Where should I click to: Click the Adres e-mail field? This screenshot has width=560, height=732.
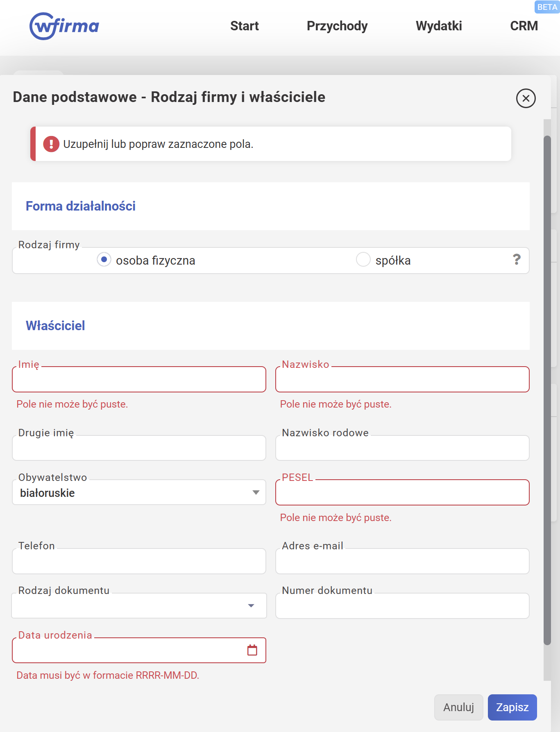coord(402,562)
